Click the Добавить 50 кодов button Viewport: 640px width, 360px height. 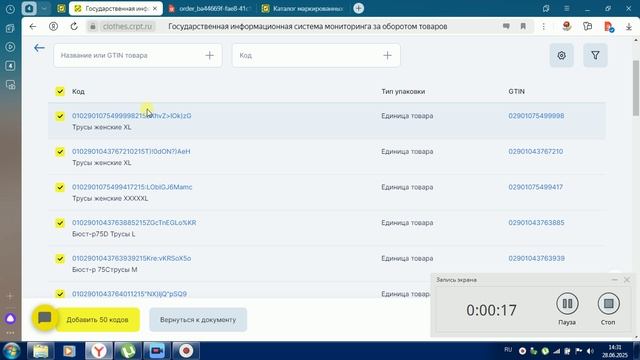(x=98, y=320)
